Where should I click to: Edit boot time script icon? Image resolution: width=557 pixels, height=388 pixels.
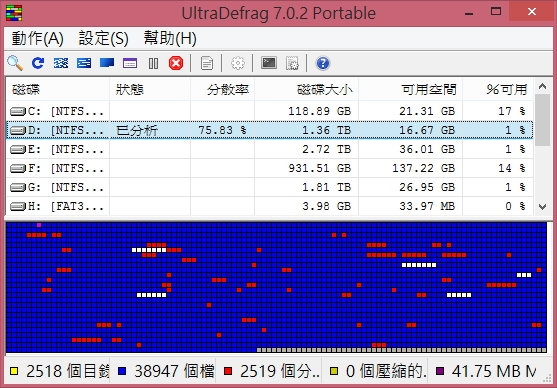point(292,64)
